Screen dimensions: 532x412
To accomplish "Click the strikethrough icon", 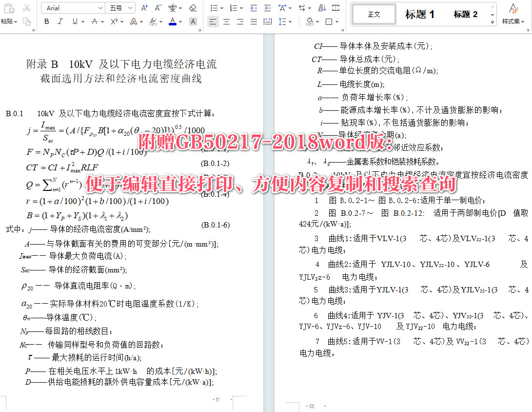I will click(95, 21).
